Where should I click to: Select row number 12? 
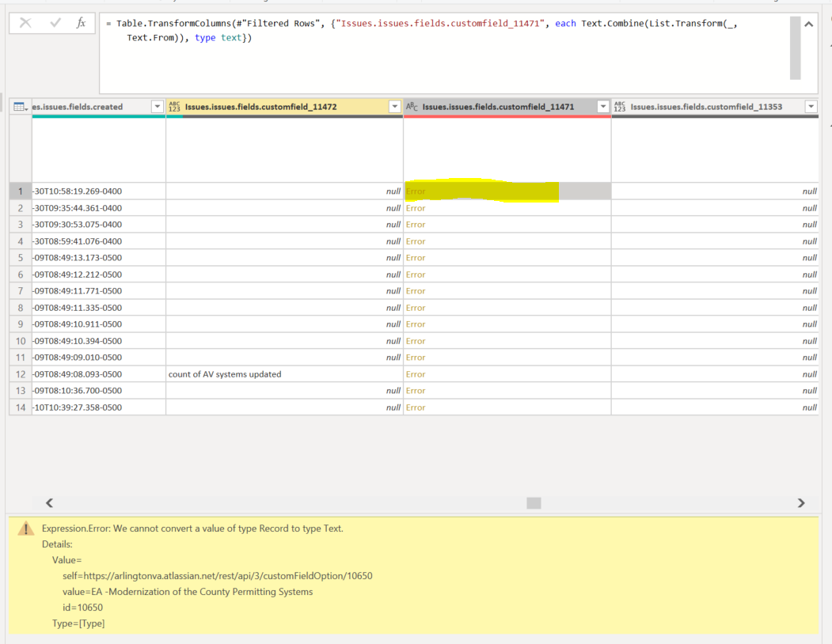pos(21,374)
